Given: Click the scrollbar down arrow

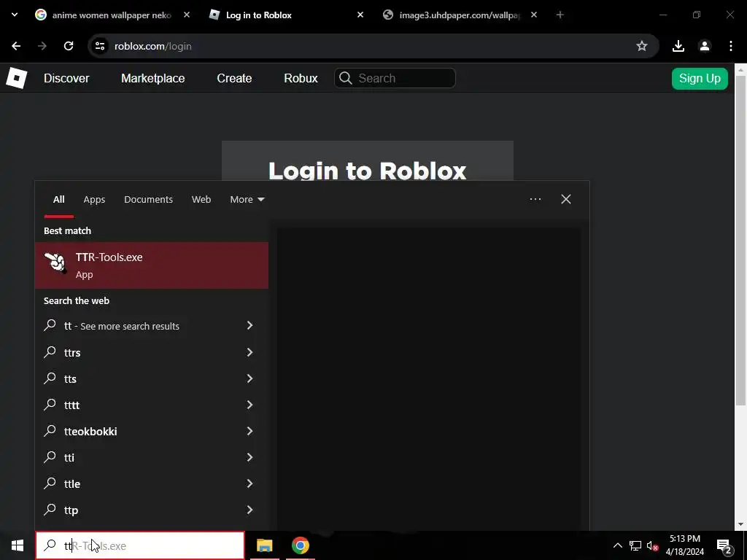Looking at the screenshot, I should (x=740, y=524).
